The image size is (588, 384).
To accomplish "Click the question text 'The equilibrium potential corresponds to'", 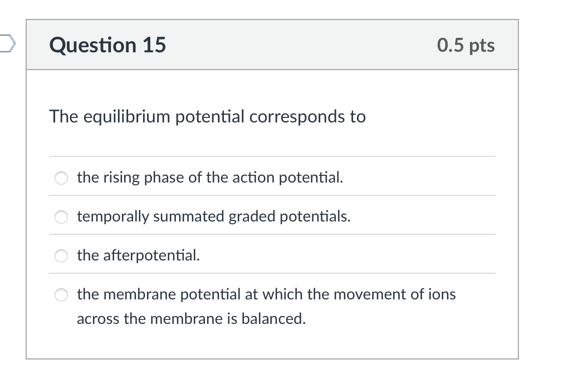I will [x=208, y=117].
